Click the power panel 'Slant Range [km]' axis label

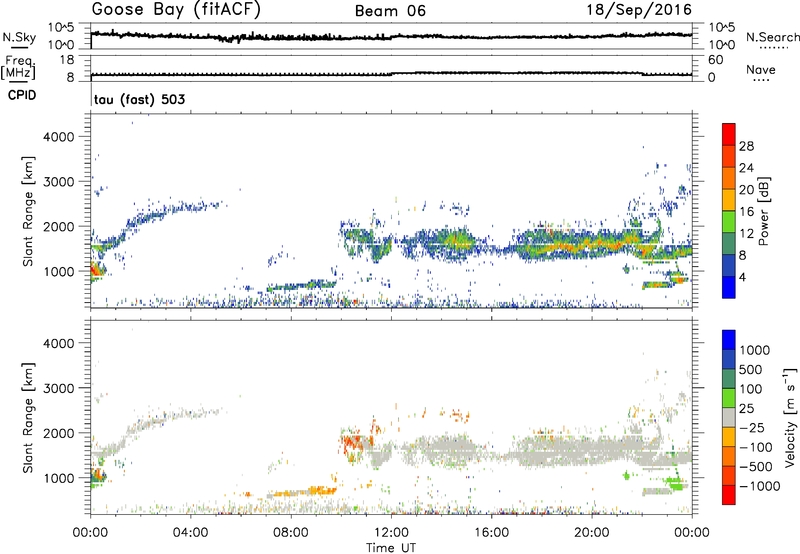[28, 211]
